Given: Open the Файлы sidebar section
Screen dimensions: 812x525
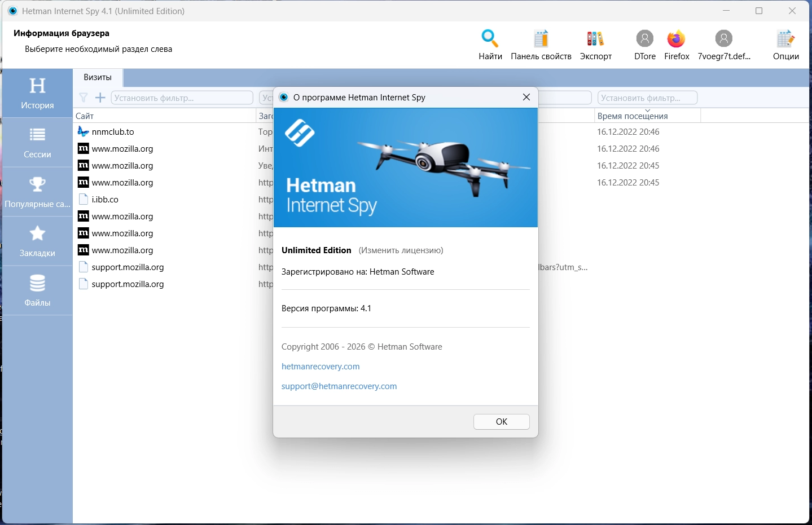Looking at the screenshot, I should point(37,291).
